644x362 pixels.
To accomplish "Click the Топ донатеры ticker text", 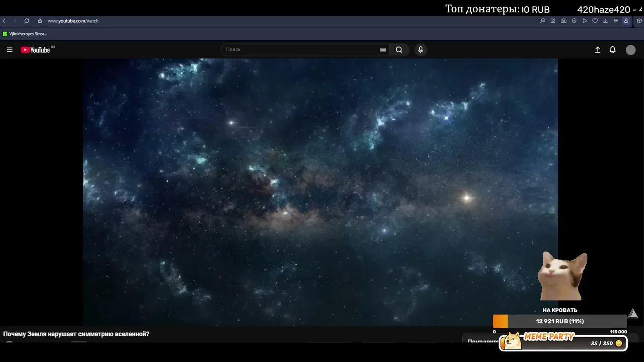I will (482, 9).
